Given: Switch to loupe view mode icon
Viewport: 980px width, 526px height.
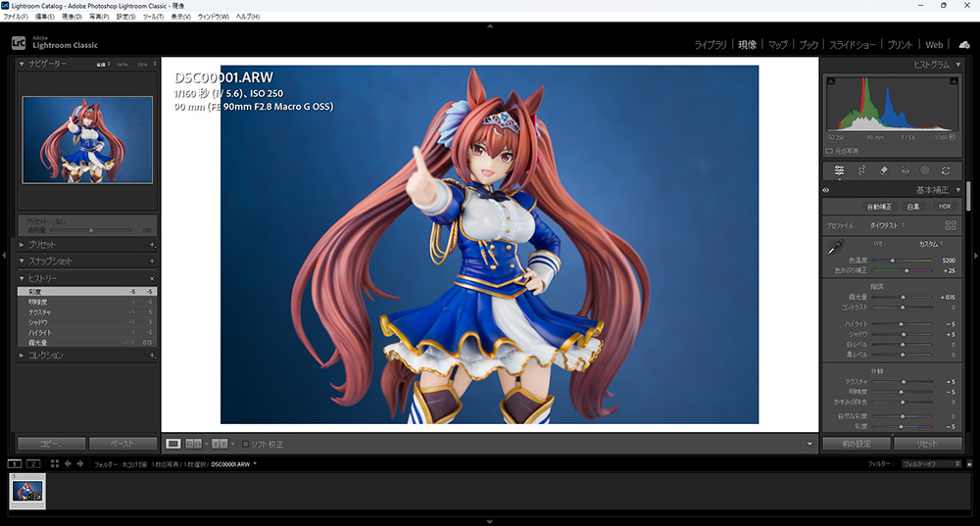Looking at the screenshot, I should pos(173,444).
